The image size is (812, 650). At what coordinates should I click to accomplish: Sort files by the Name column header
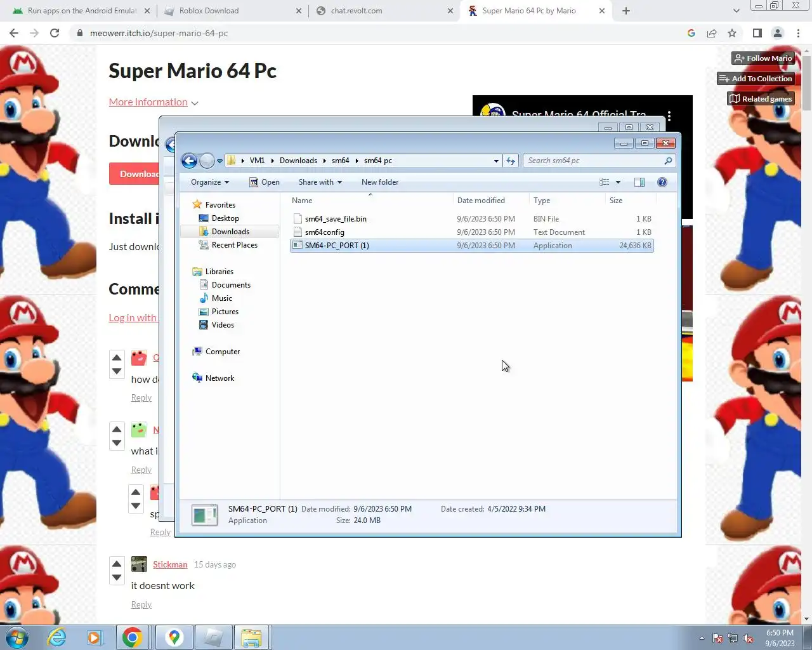pos(370,201)
